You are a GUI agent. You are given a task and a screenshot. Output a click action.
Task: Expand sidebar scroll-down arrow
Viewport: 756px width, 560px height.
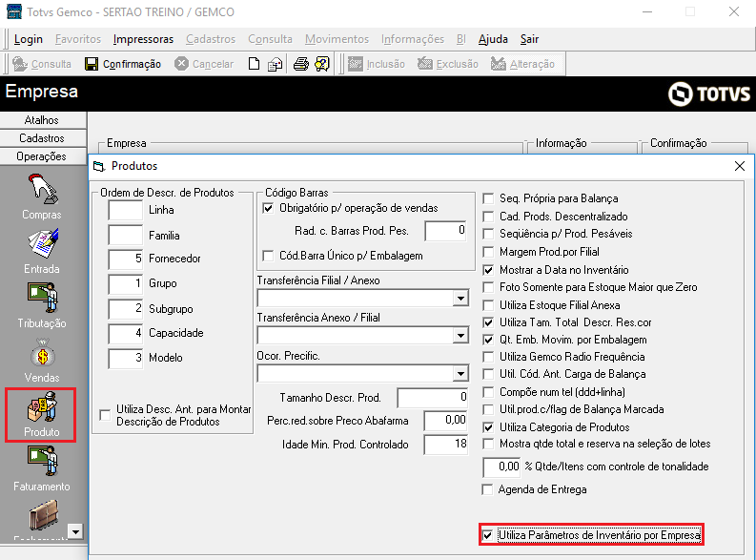coord(75,531)
